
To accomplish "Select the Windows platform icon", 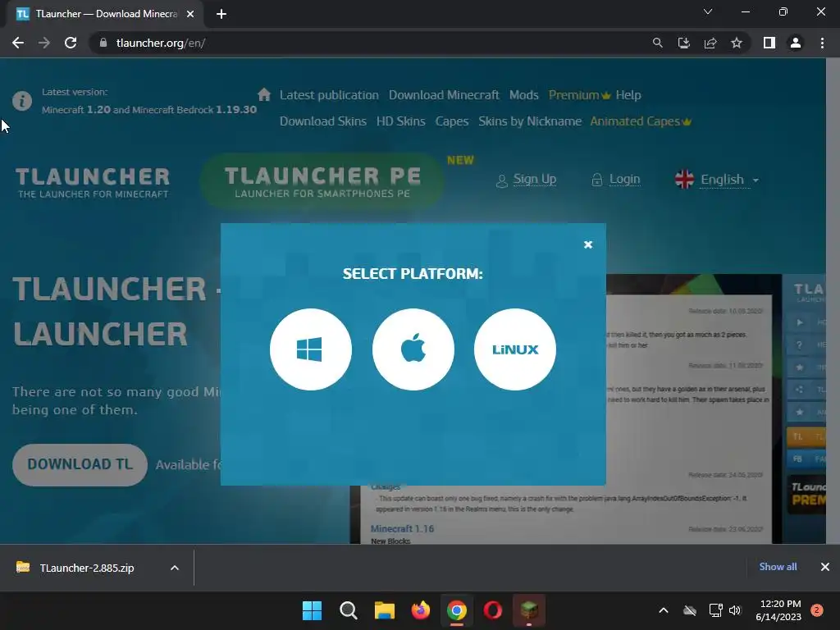I will pos(311,349).
